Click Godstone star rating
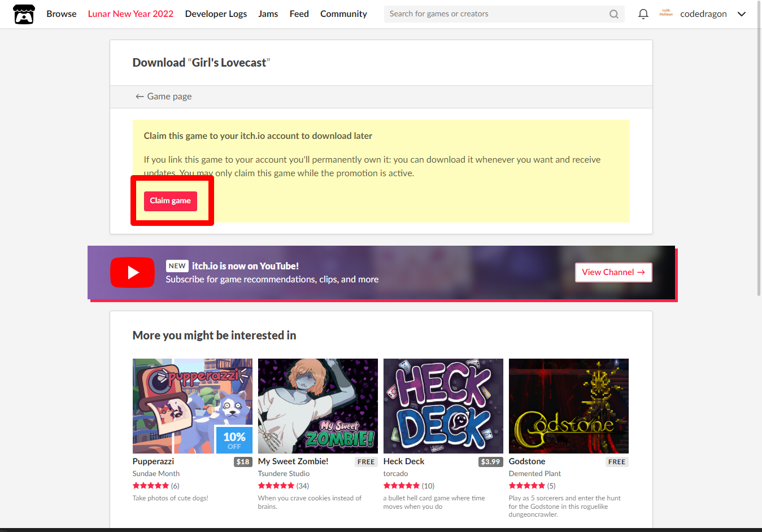 527,486
